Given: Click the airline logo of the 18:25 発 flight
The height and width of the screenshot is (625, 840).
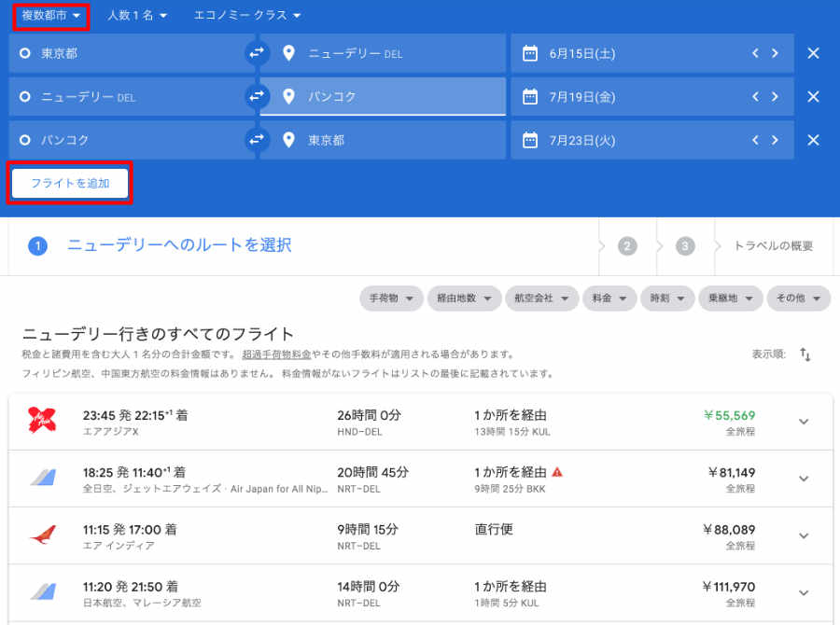Looking at the screenshot, I should tap(43, 478).
